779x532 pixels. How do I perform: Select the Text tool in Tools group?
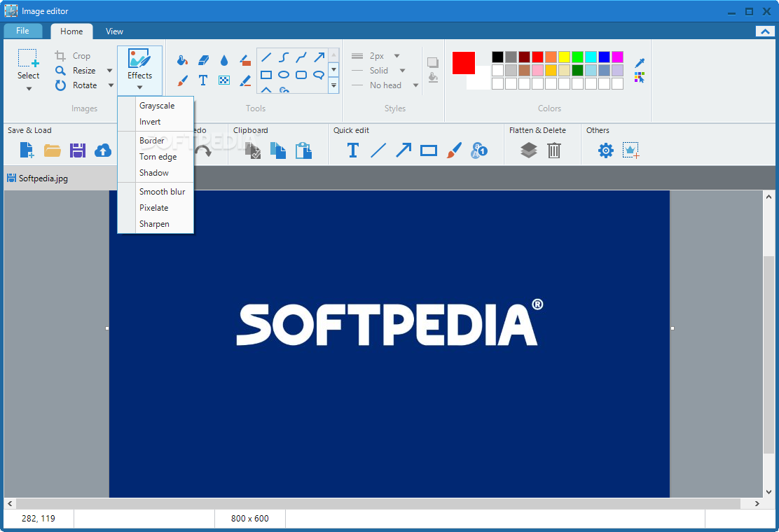point(203,80)
